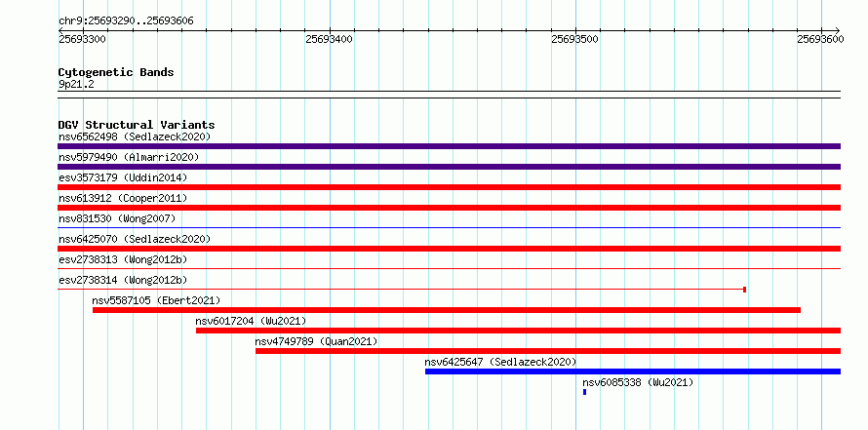Select the nsv6425647 blue variant bar
The image size is (868, 430).
pyautogui.click(x=633, y=371)
